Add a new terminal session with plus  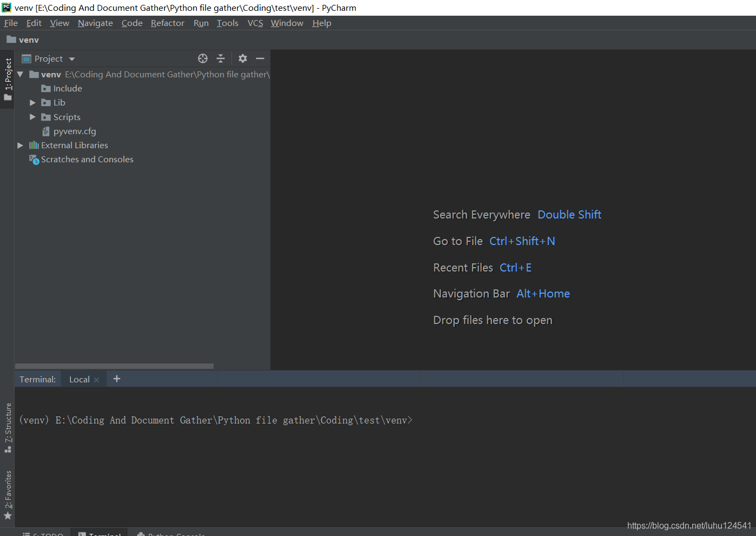click(117, 379)
